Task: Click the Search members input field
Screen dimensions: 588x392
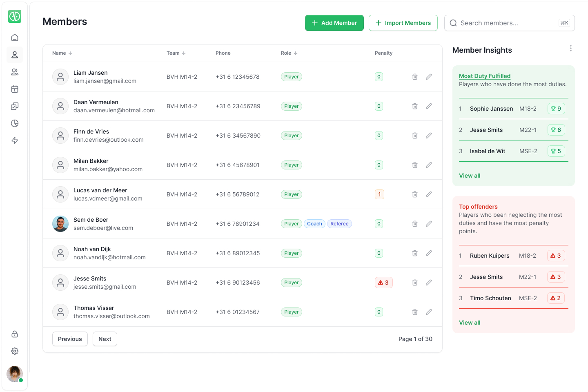Action: [506, 23]
